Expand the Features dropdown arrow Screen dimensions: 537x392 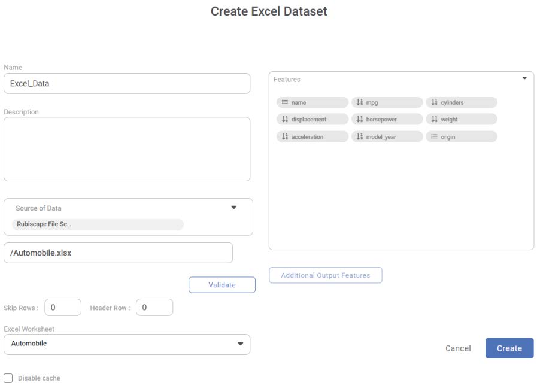(524, 78)
